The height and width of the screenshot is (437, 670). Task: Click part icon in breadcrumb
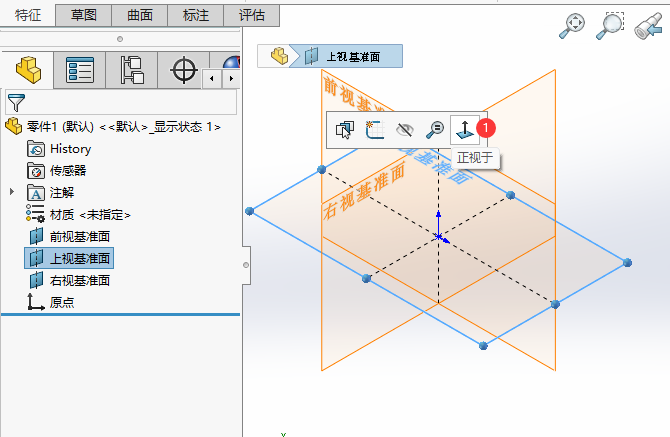(279, 56)
